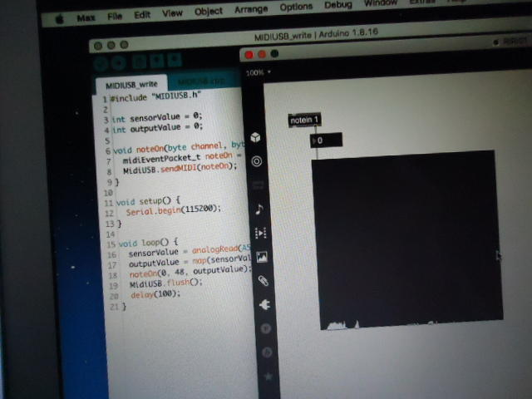Click the number box showing 0

[x=326, y=140]
